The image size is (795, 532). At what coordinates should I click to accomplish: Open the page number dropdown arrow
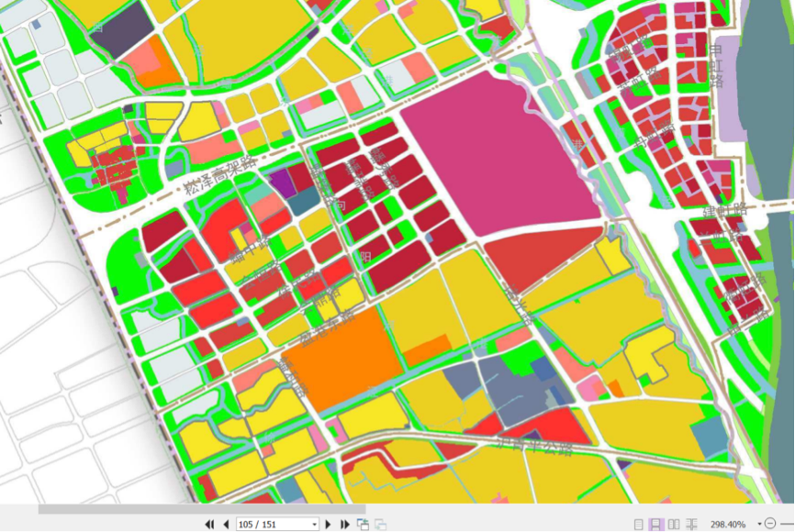(x=314, y=524)
